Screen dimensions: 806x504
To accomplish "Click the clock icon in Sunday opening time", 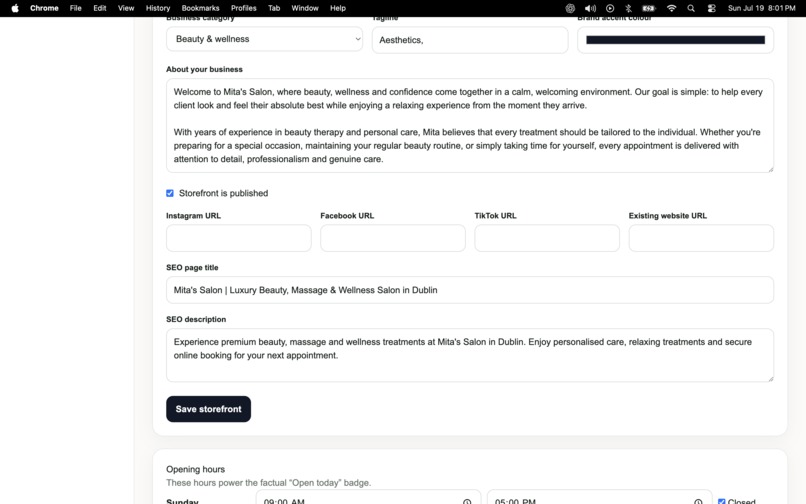I will pyautogui.click(x=467, y=501).
